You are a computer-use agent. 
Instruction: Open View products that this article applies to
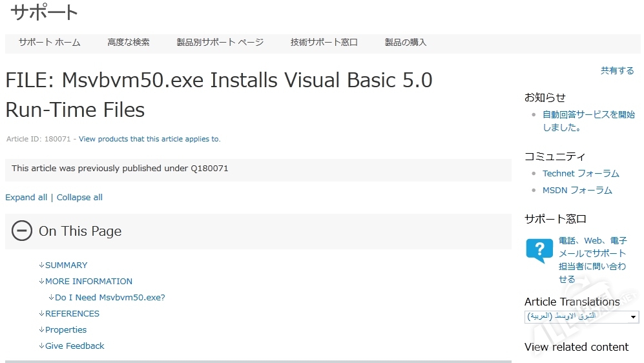[x=149, y=139]
